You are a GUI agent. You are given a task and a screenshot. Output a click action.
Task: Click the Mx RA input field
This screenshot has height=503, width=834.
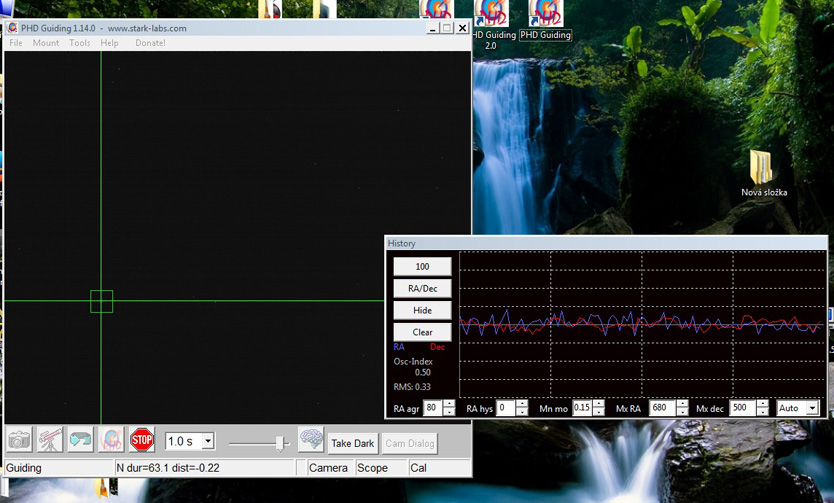pos(660,408)
